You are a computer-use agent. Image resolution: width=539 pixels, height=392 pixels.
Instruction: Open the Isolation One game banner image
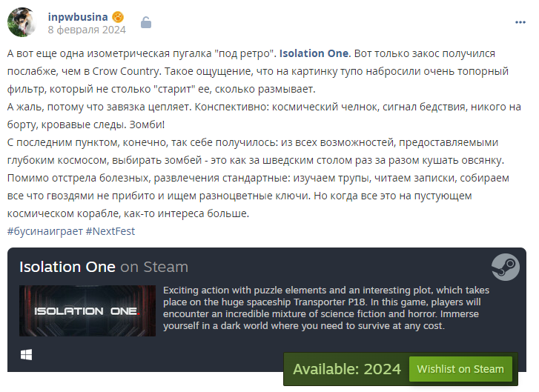(87, 310)
